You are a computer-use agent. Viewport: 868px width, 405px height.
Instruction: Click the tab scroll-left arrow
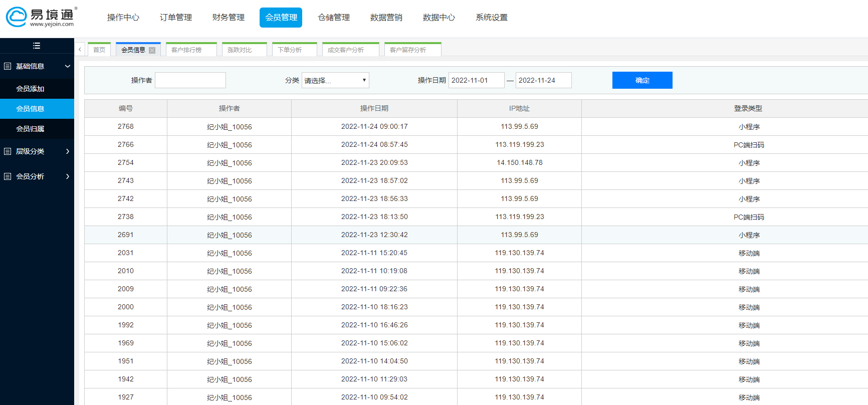coord(80,50)
